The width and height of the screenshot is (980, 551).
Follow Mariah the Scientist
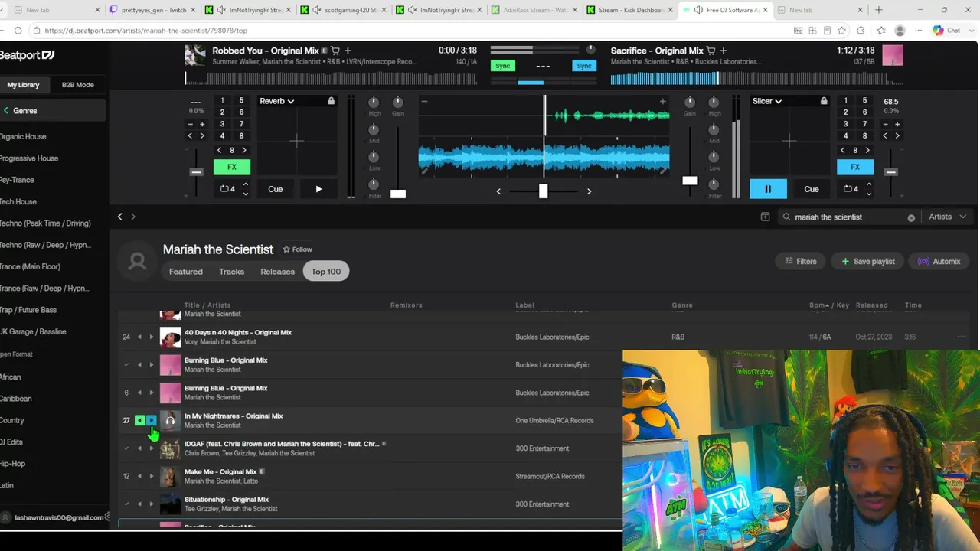(x=297, y=249)
